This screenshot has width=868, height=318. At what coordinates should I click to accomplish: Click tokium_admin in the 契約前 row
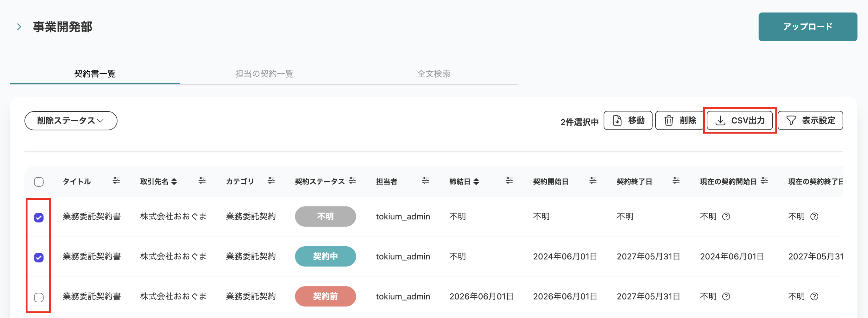(x=403, y=296)
